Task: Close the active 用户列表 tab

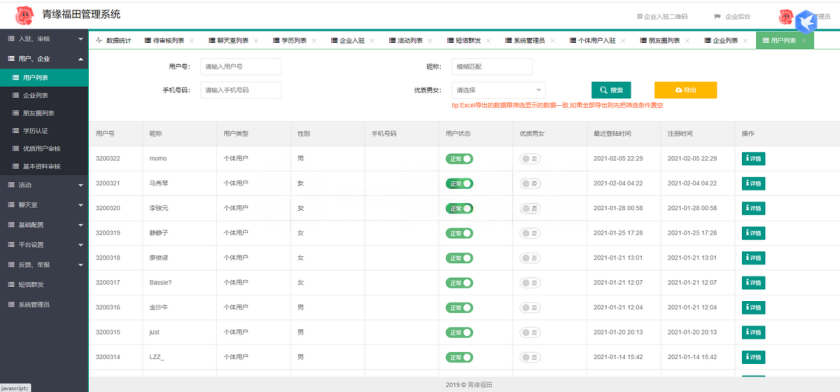Action: (804, 41)
